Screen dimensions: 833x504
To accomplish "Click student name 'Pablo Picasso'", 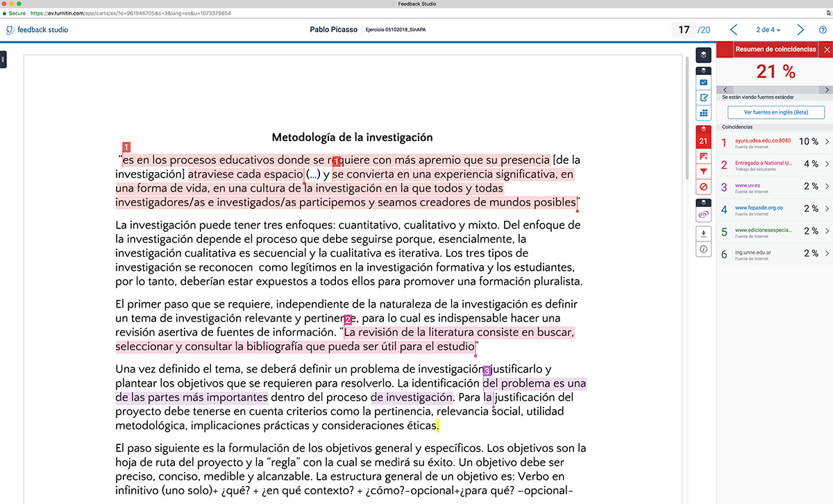I will click(334, 30).
